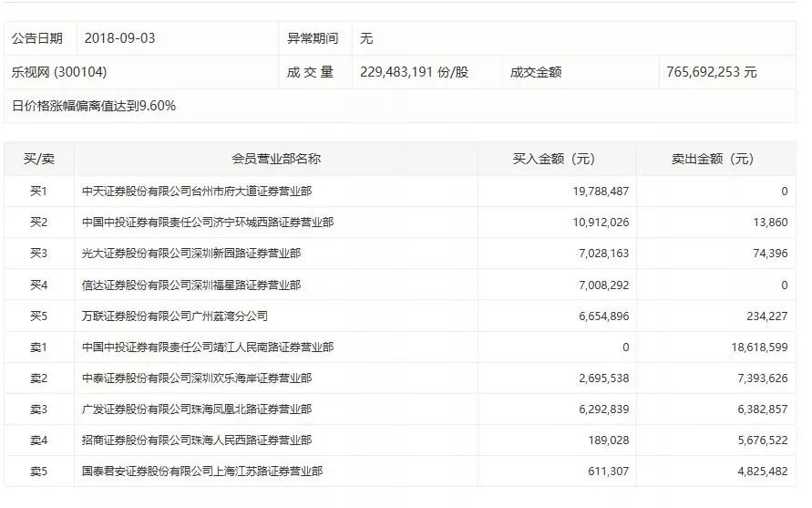Click the 买入金额（元） column header
Screen dimensions: 812x508
click(553, 159)
